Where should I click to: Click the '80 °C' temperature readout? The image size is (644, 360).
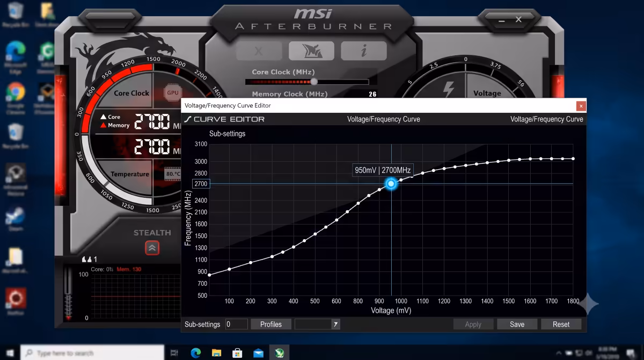(173, 174)
